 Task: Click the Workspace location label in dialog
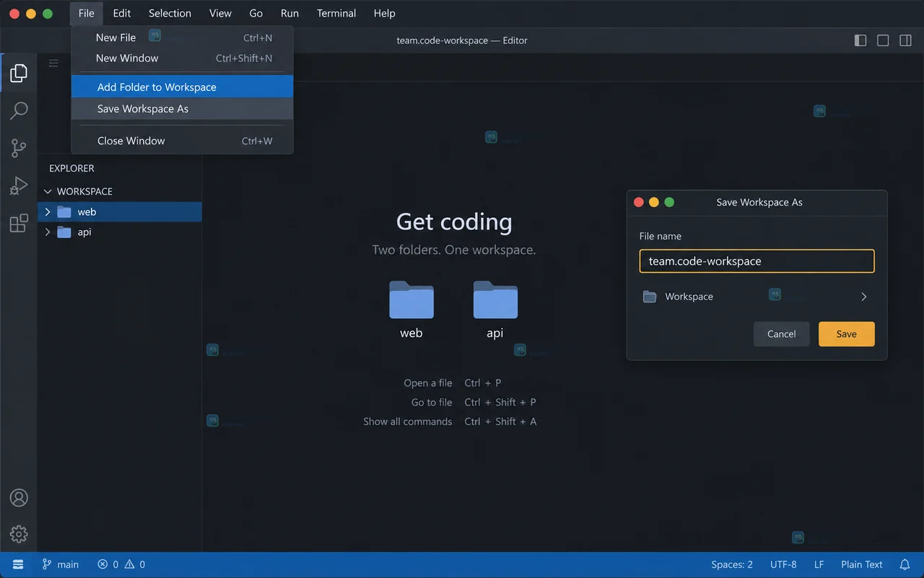(x=689, y=297)
